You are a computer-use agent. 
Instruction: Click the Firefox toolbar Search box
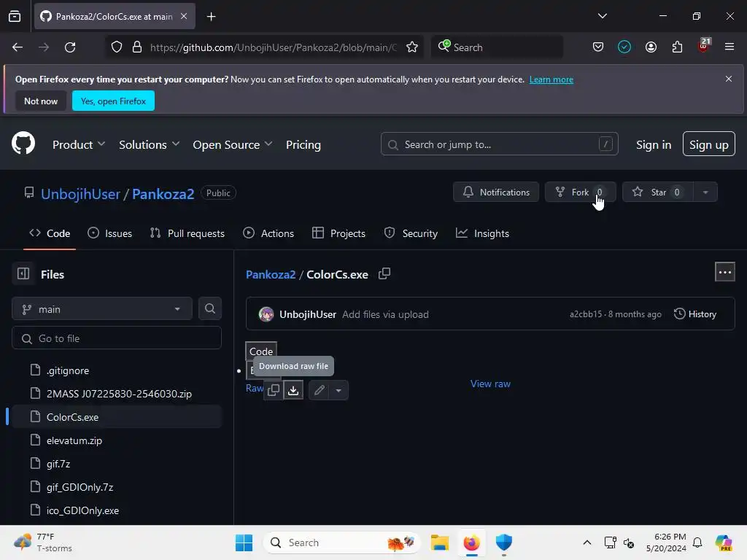coord(497,47)
